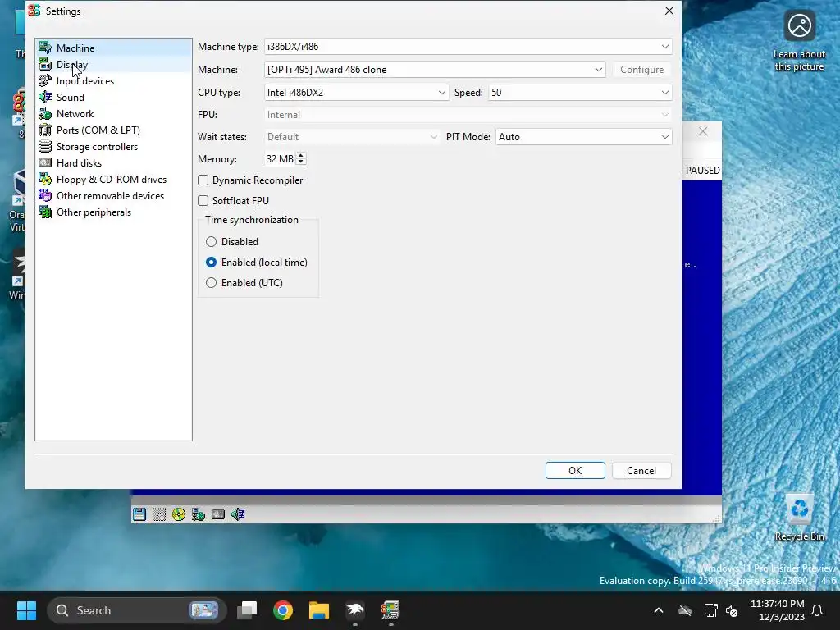This screenshot has width=840, height=630.
Task: Select Enabled (local time) option
Action: [211, 262]
